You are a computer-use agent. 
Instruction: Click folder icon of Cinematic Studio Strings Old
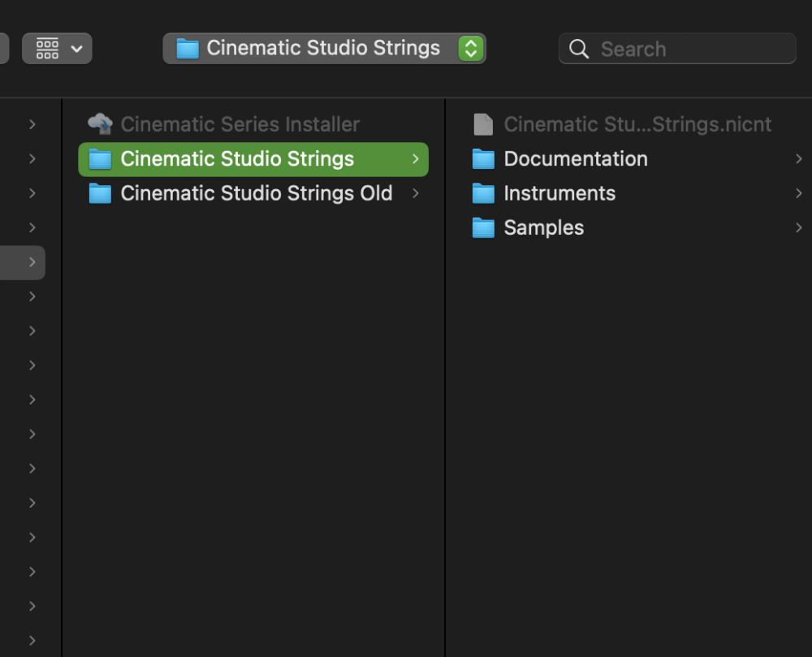point(100,193)
